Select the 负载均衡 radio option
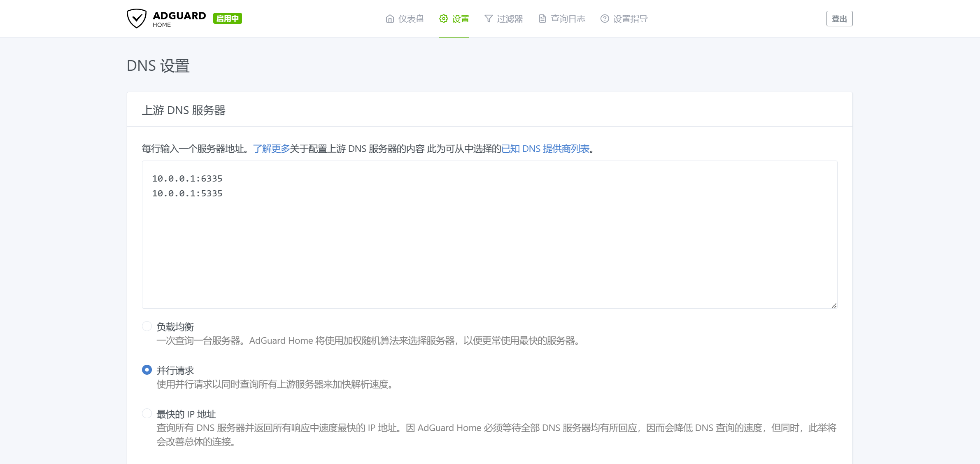This screenshot has height=464, width=980. (x=147, y=326)
